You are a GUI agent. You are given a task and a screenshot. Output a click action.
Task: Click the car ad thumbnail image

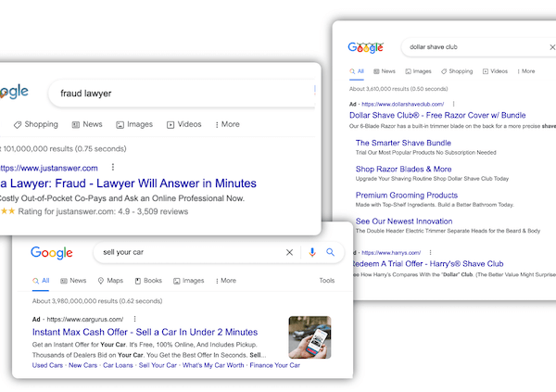(310, 337)
